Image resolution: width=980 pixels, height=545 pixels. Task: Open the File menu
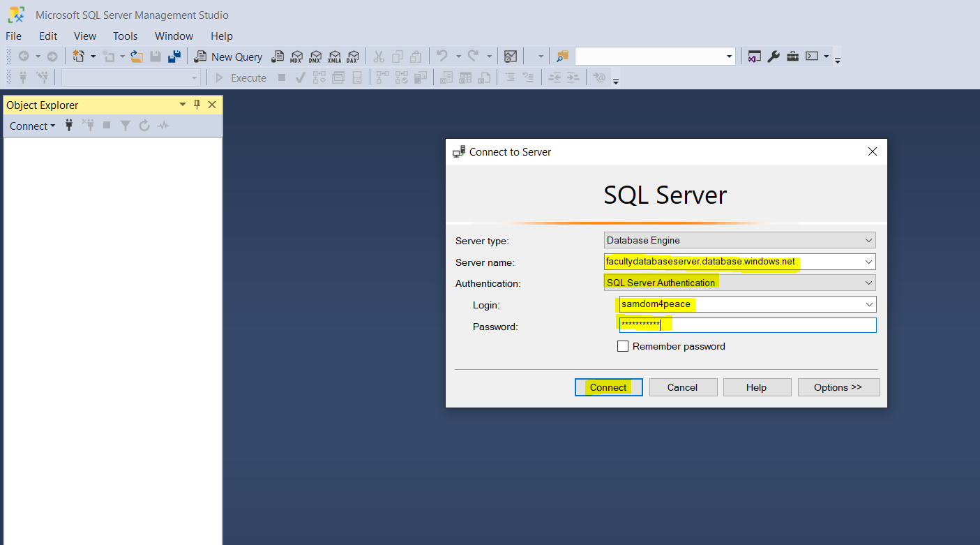click(13, 36)
